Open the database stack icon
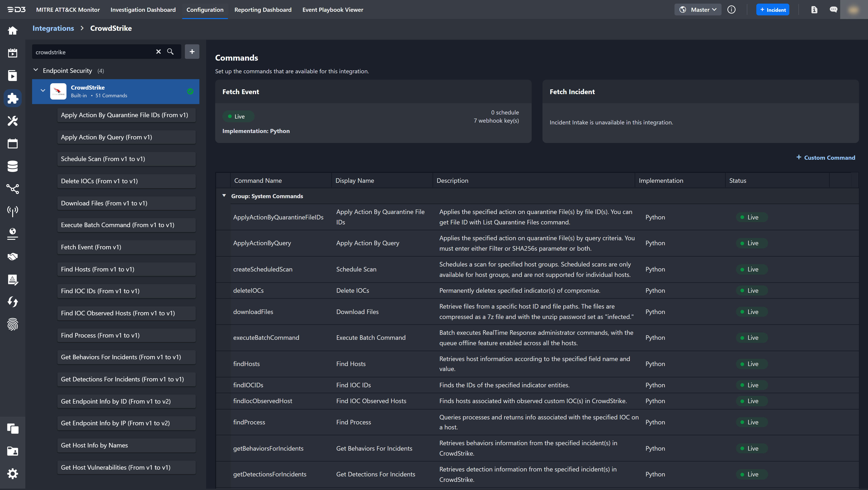868x490 pixels. click(x=12, y=166)
